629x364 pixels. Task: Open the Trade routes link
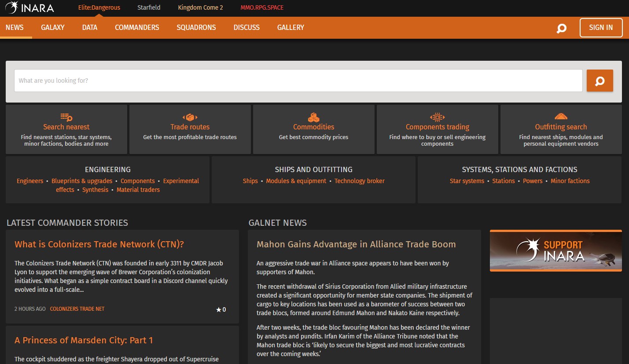coord(190,127)
